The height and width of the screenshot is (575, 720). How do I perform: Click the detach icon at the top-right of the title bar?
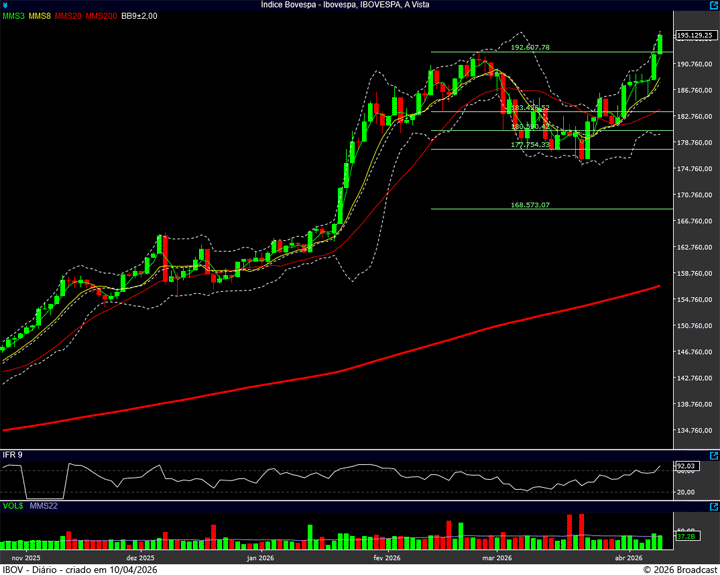(712, 5)
